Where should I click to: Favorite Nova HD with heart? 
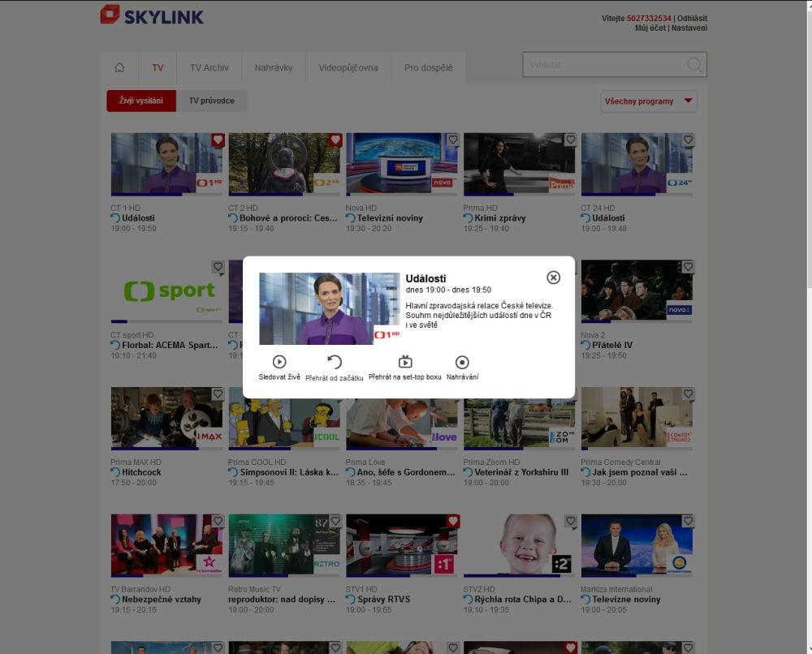[453, 140]
